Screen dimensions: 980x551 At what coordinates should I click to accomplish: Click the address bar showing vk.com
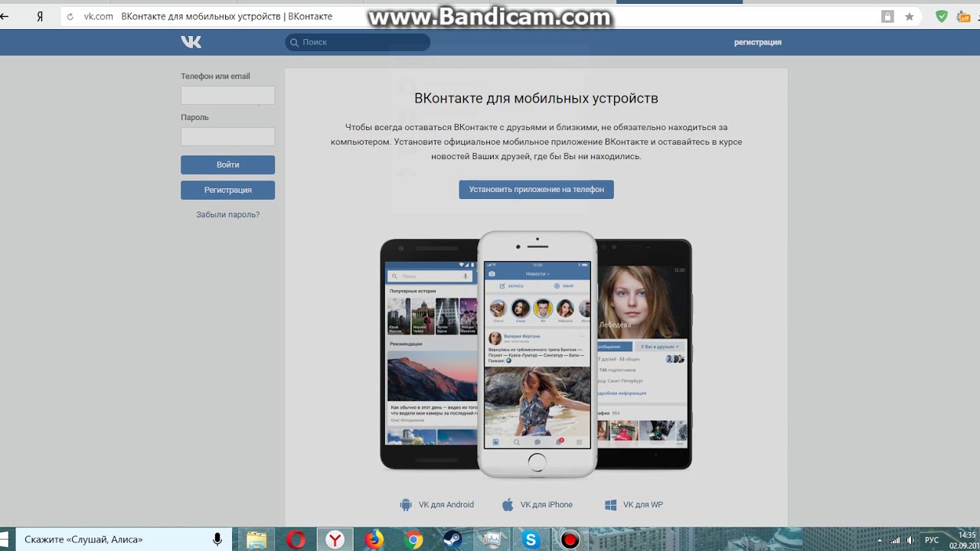point(490,16)
